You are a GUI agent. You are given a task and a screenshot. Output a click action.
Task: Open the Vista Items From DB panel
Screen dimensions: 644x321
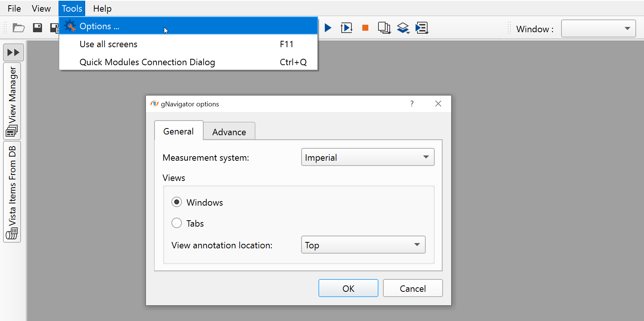[x=12, y=192]
